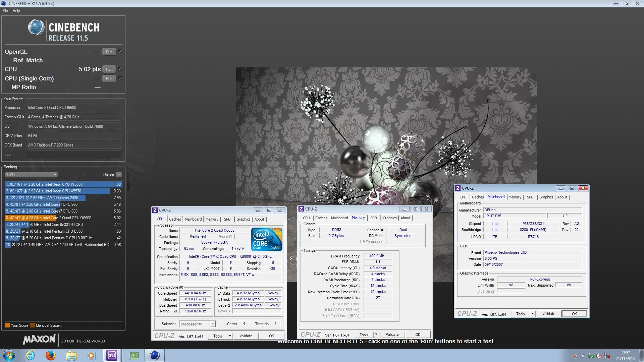Open Windows Media Player from taskbar
This screenshot has width=644, height=362.
(x=92, y=355)
